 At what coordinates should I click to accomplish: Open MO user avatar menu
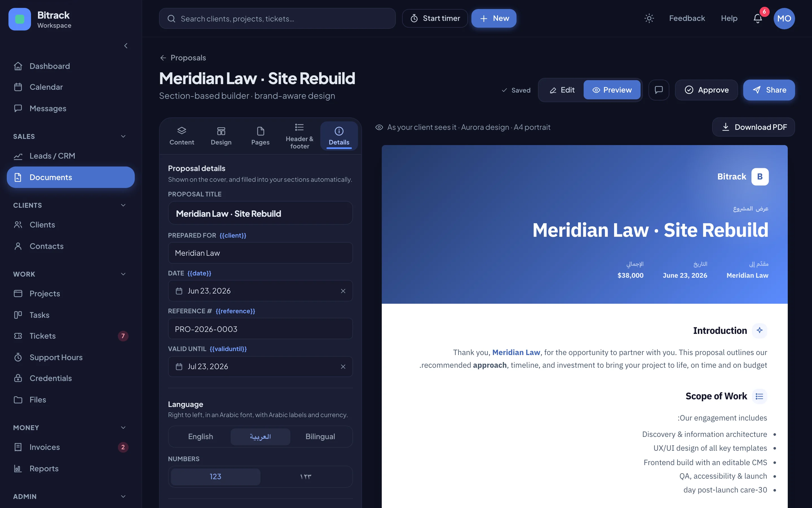pyautogui.click(x=784, y=18)
